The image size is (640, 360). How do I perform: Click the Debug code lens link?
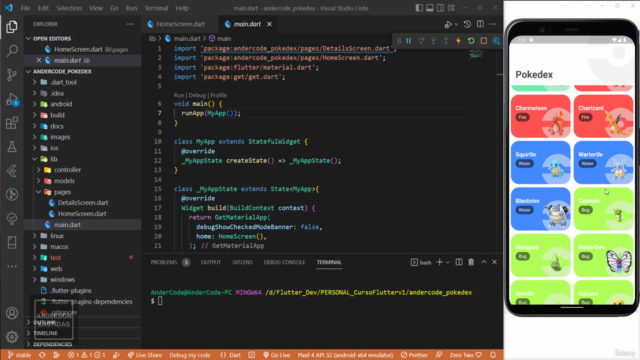pos(197,95)
